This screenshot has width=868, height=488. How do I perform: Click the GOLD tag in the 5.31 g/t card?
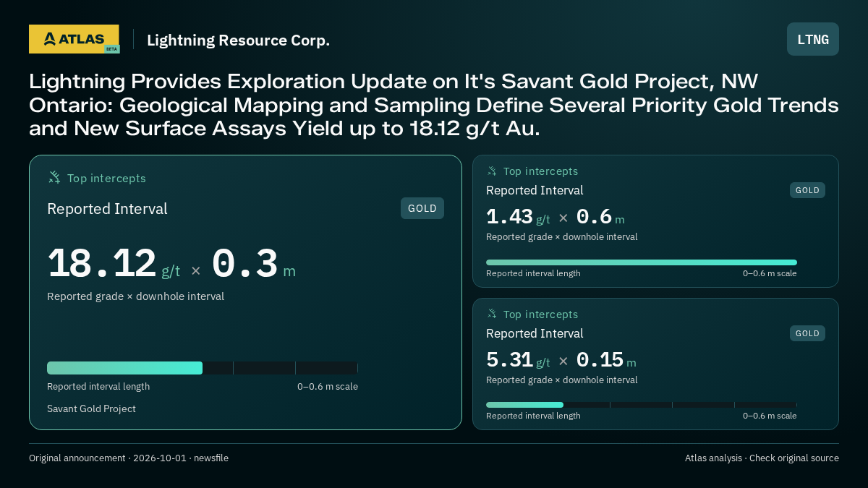(x=807, y=333)
